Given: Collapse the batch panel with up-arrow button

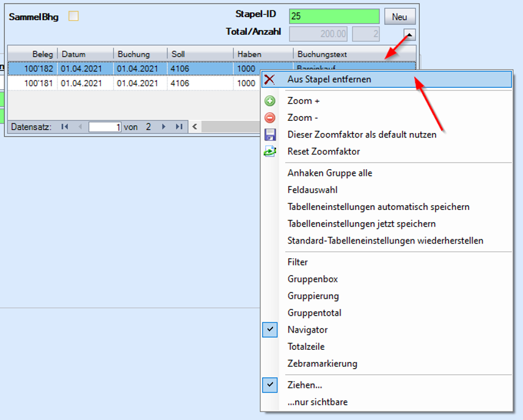Looking at the screenshot, I should (x=409, y=34).
